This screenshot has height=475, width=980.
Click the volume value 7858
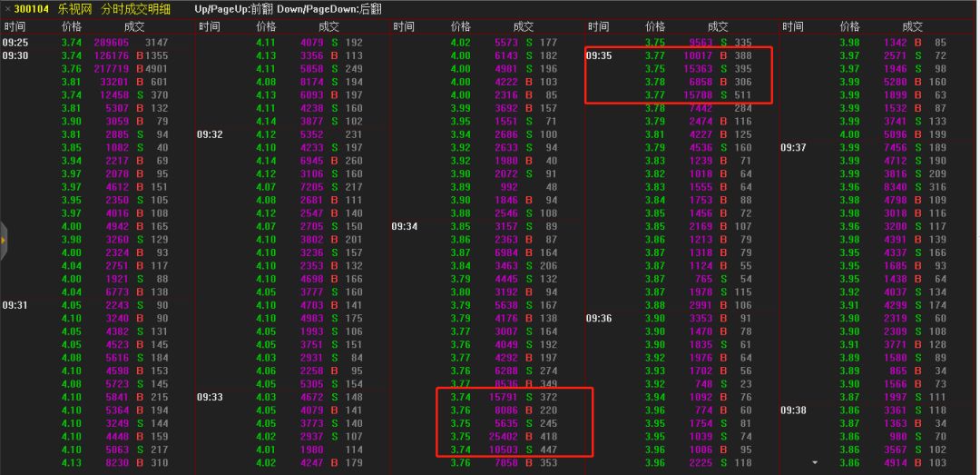click(506, 462)
